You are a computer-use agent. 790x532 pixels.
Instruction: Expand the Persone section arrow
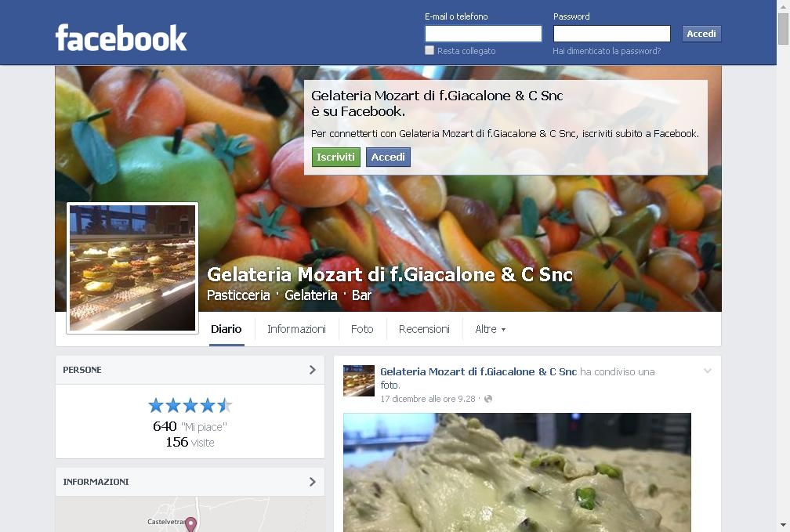click(313, 370)
